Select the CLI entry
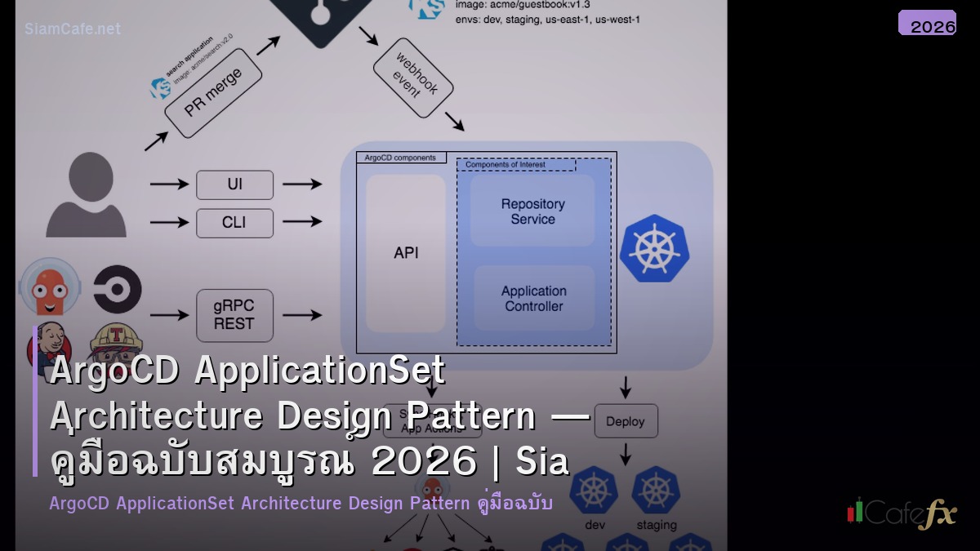 [x=234, y=223]
